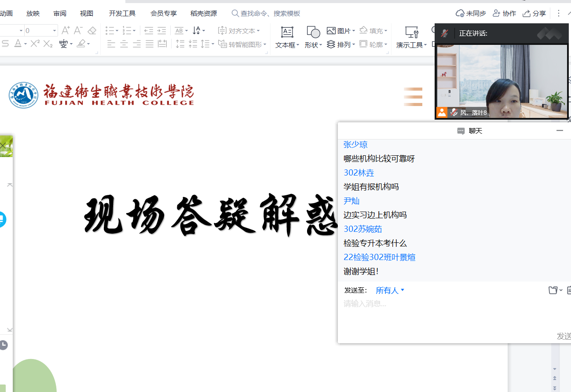Image resolution: width=571 pixels, height=392 pixels.
Task: Click the increase indent icon
Action: coord(162,30)
